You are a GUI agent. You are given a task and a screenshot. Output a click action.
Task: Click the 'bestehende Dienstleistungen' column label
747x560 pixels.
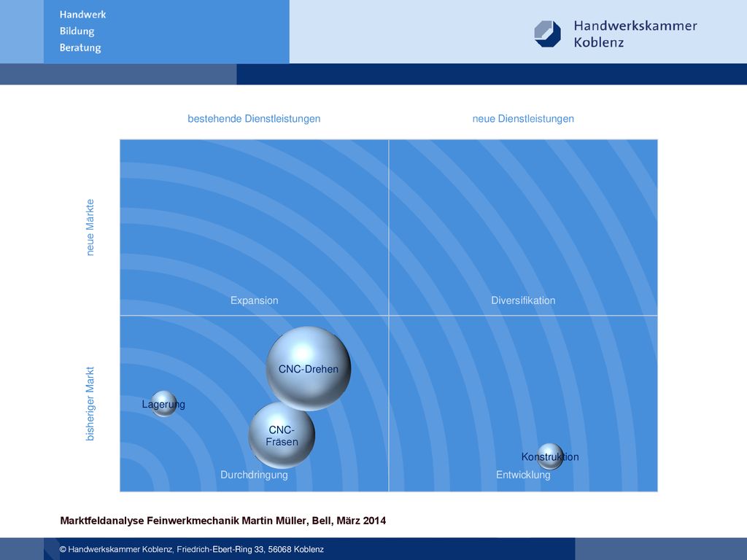(254, 119)
